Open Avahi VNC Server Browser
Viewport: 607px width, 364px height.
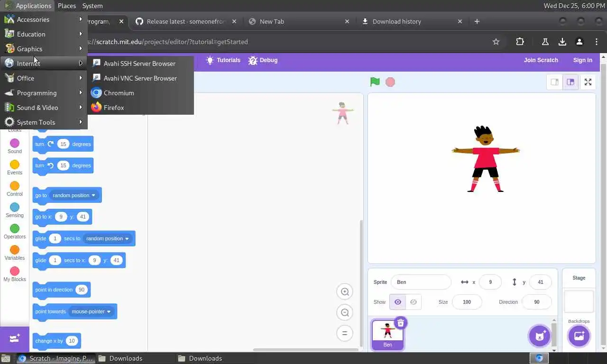140,78
